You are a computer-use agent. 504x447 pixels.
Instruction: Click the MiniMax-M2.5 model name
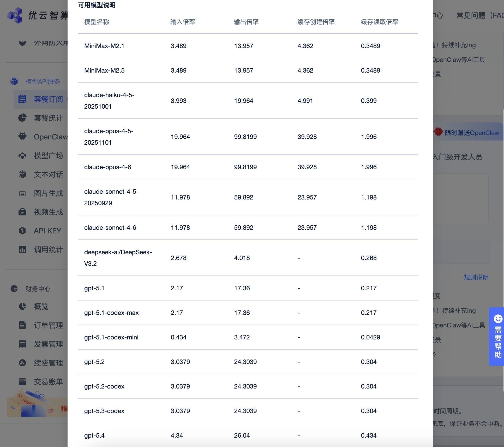coord(104,70)
